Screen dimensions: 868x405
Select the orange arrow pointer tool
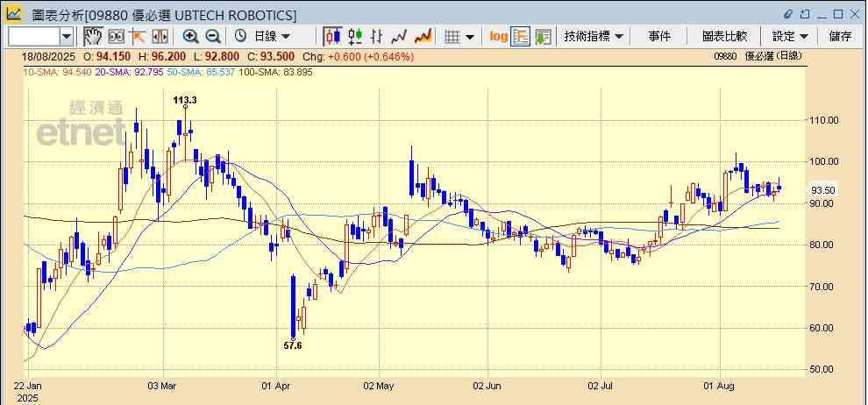click(138, 37)
